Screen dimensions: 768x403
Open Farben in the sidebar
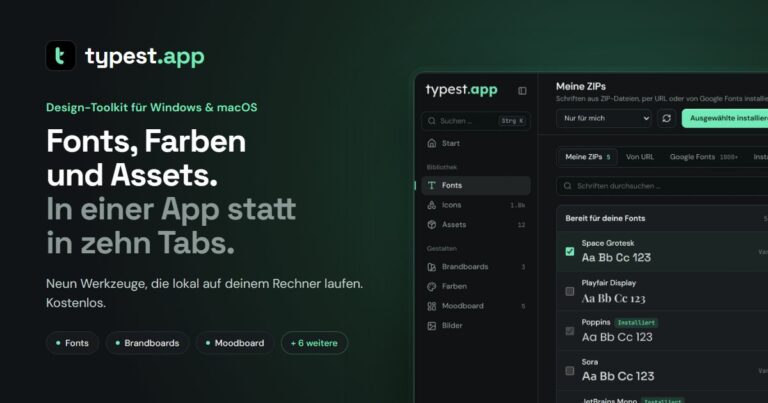[x=476, y=286]
